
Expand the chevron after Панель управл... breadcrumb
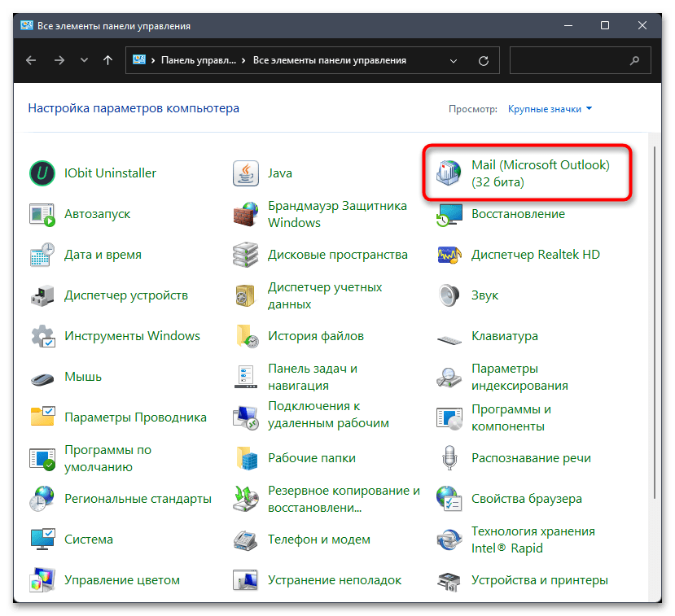point(243,61)
